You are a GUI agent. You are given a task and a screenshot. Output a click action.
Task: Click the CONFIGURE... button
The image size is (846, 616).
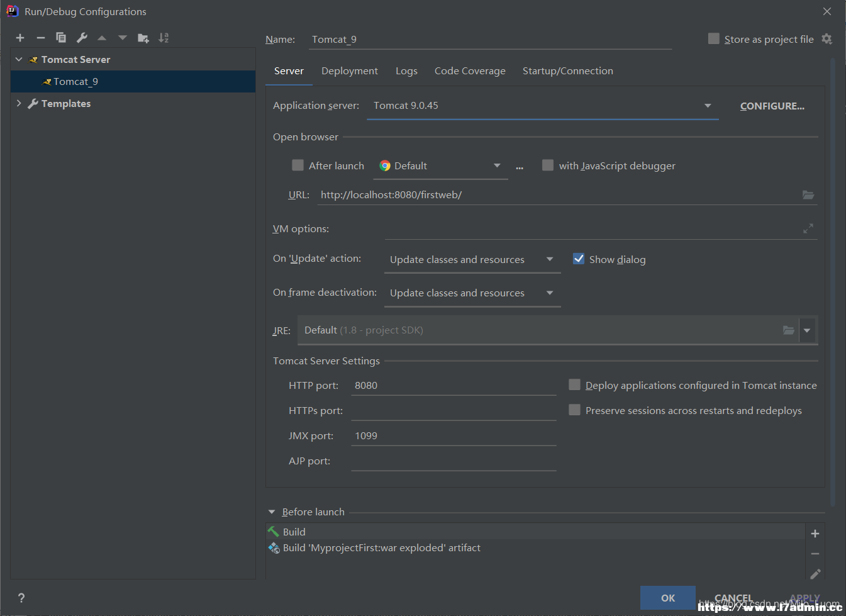tap(772, 106)
